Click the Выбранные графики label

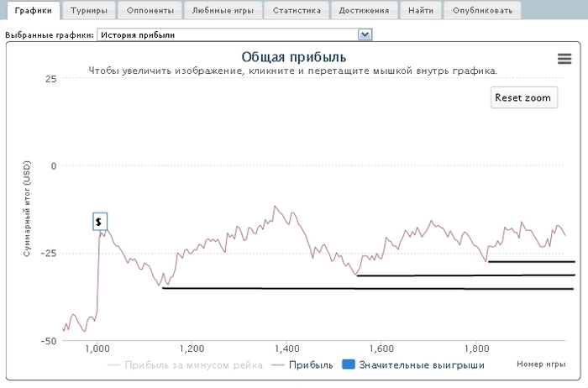point(49,35)
